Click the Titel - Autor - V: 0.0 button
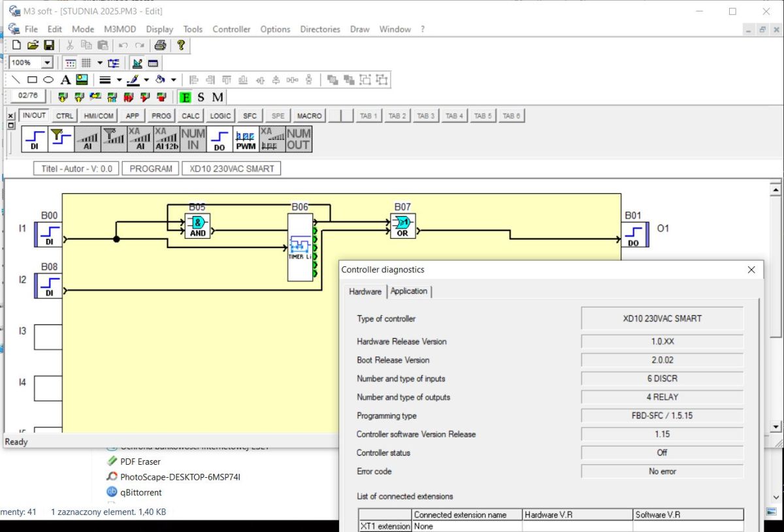This screenshot has height=532, width=784. click(x=76, y=168)
